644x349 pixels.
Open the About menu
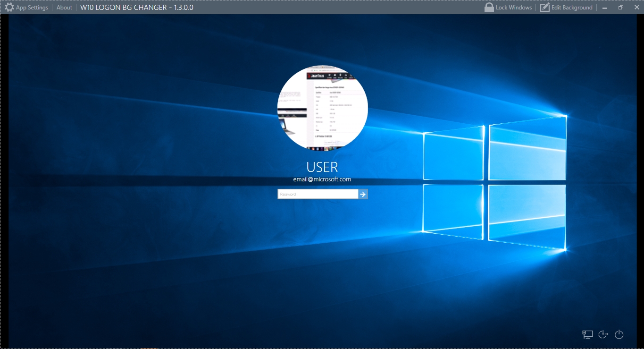[64, 8]
